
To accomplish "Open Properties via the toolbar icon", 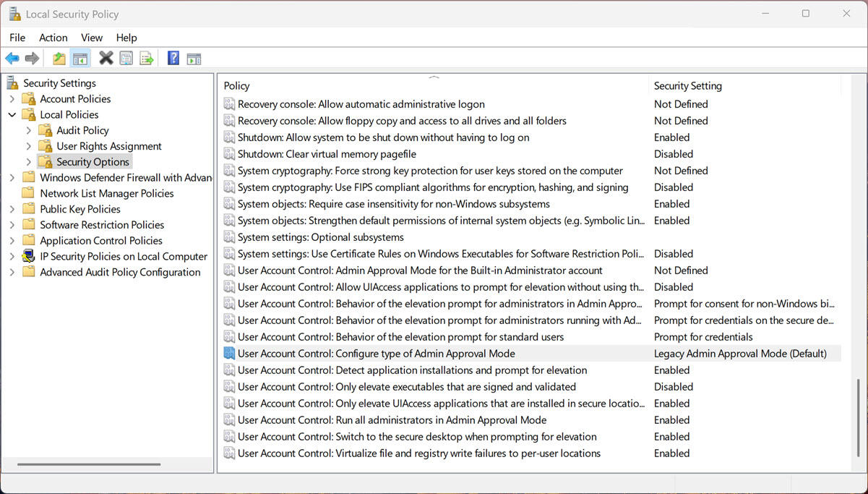I will (x=126, y=59).
